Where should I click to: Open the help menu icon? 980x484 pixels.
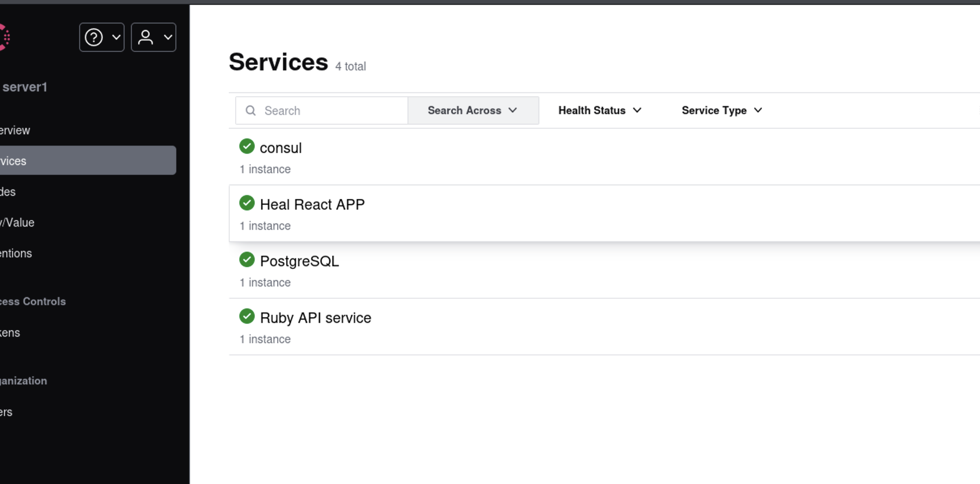[x=101, y=37]
